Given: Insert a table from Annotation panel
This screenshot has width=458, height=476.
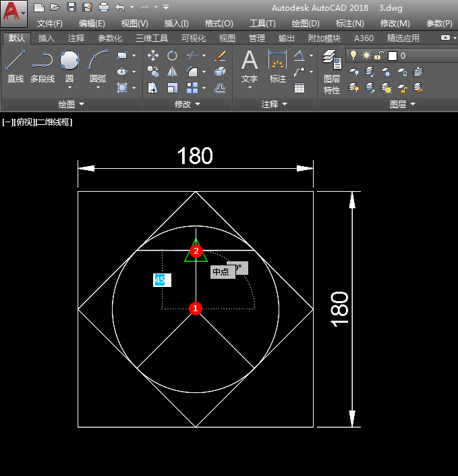Looking at the screenshot, I should [x=299, y=88].
